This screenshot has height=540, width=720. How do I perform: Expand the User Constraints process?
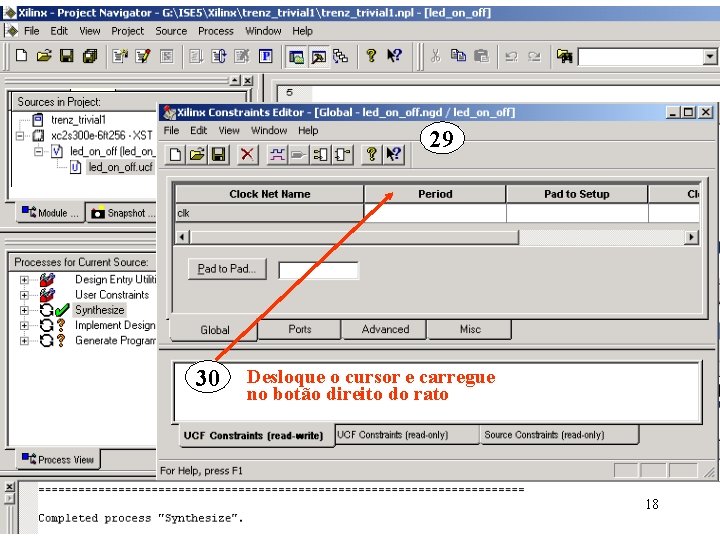point(24,295)
